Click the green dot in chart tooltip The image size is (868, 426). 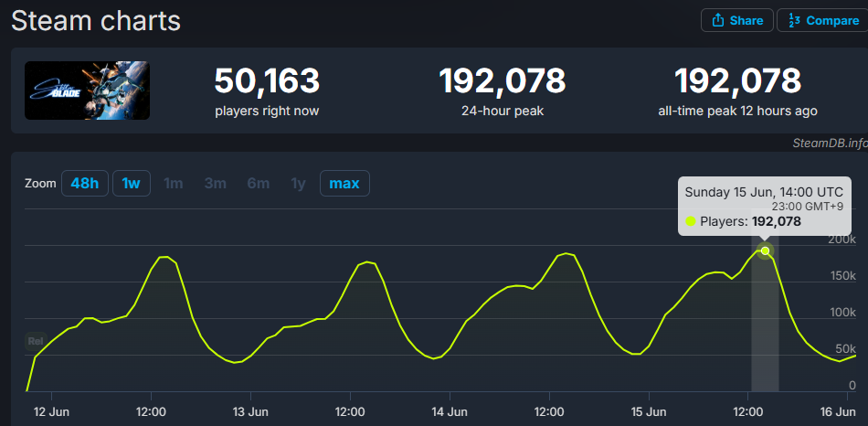pyautogui.click(x=691, y=221)
